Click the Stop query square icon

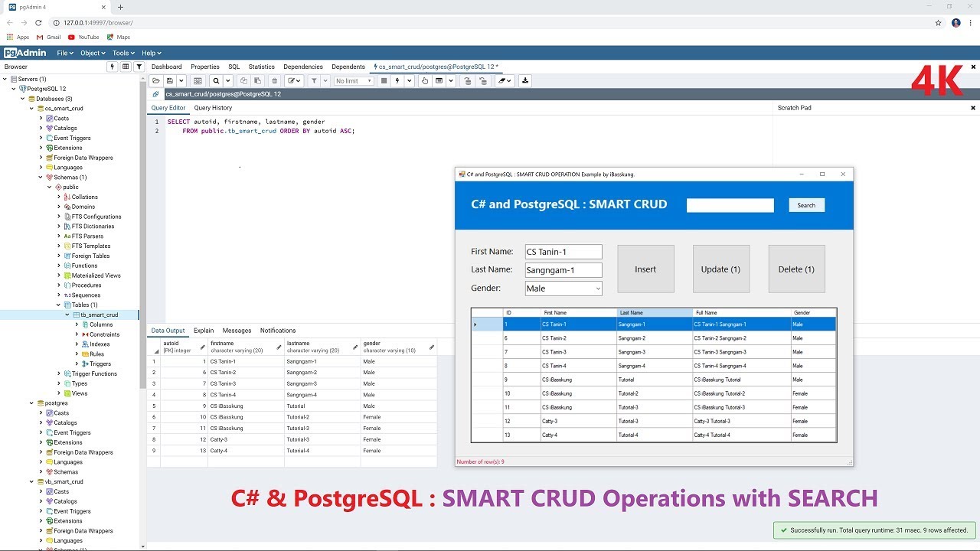pyautogui.click(x=384, y=80)
